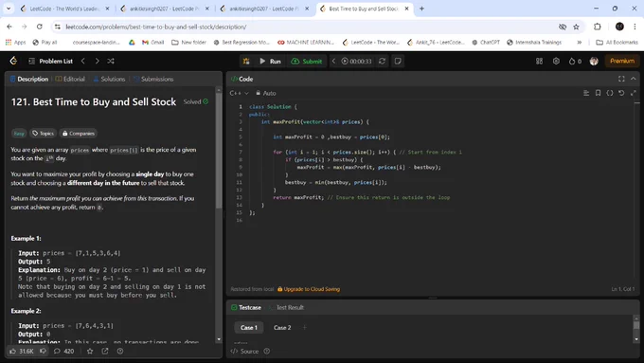This screenshot has width=644, height=363.
Task: Format the code with the align icon
Action: (x=586, y=93)
